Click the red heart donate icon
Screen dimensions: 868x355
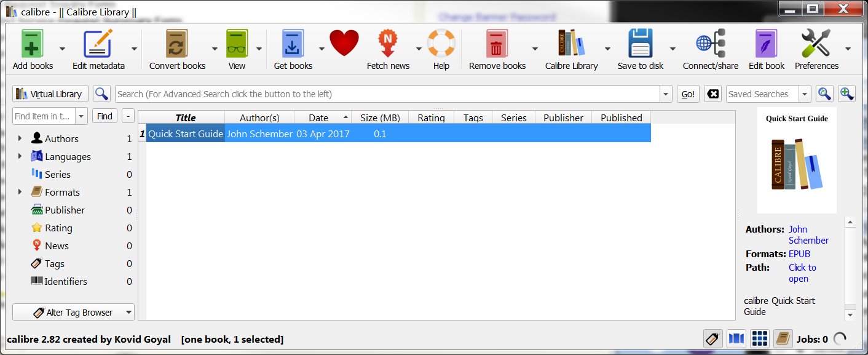pyautogui.click(x=344, y=44)
